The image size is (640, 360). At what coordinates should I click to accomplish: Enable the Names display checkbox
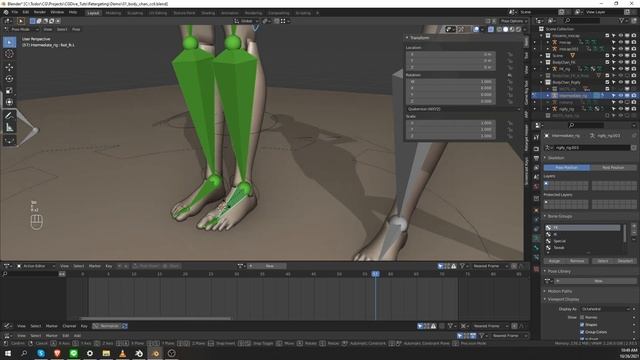tap(582, 318)
